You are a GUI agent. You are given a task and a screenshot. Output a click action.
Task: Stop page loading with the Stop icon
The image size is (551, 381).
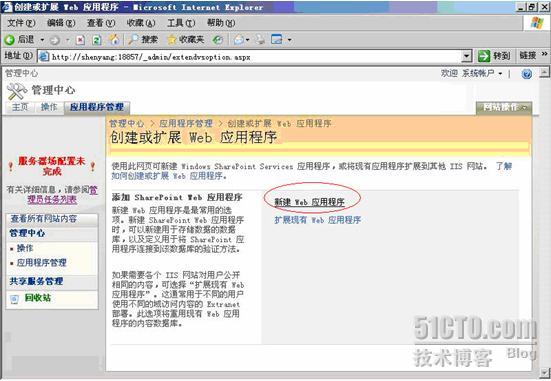80,40
